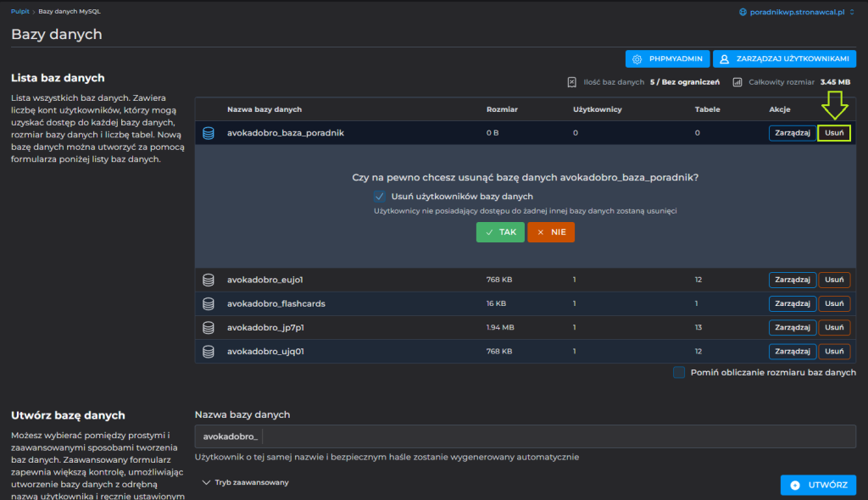Click the database count icon
This screenshot has height=500, width=868.
coord(571,82)
